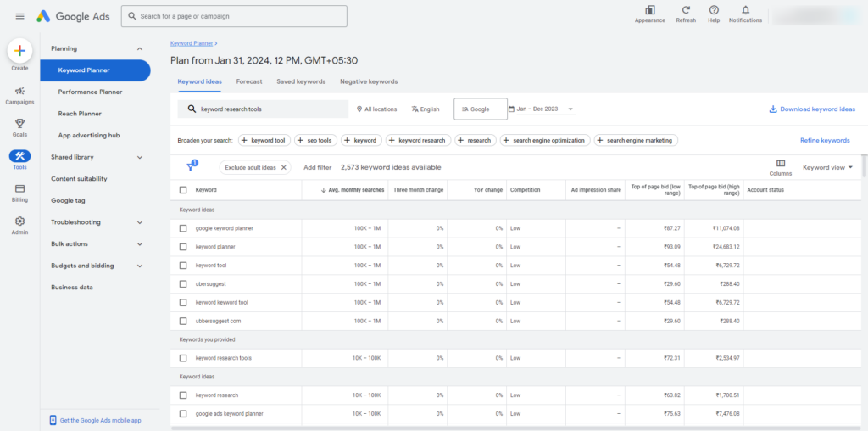Viewport: 868px width, 431px height.
Task: Switch to the Negative keywords tab
Action: pyautogui.click(x=369, y=81)
